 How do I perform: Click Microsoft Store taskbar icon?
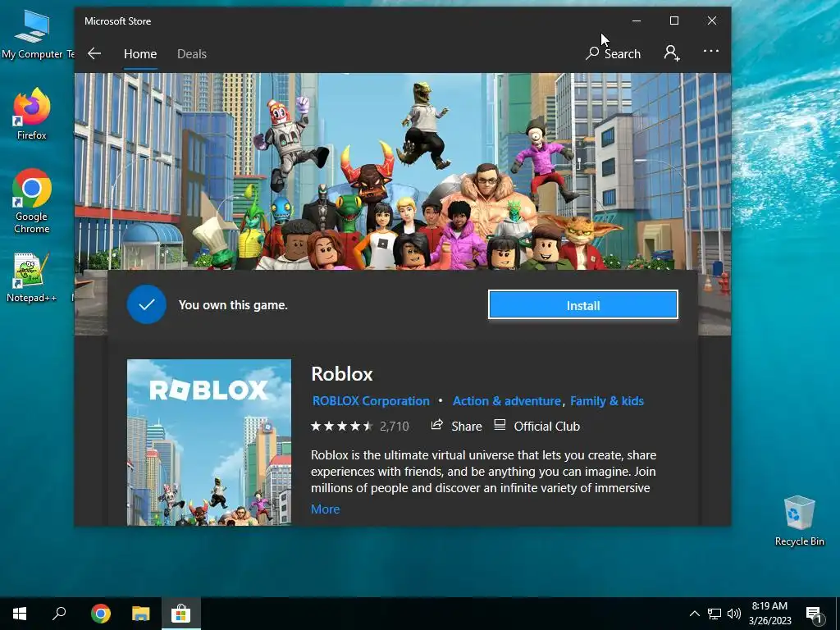coord(181,614)
